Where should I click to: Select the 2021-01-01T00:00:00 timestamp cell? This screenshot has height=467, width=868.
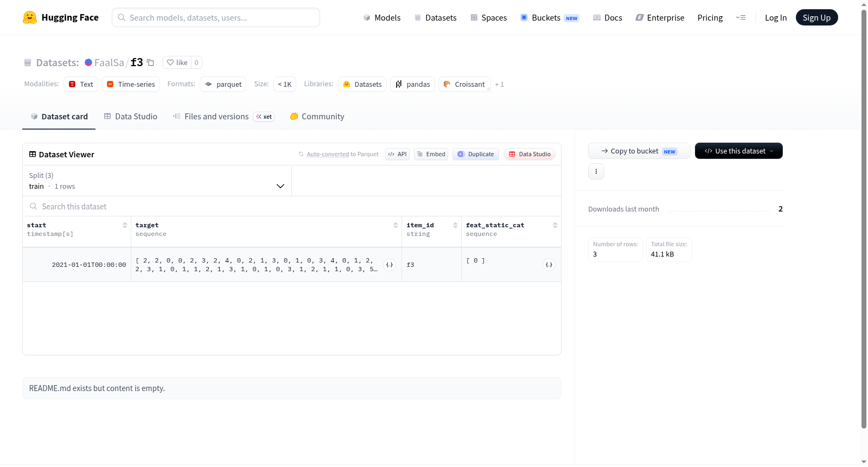coord(76,265)
